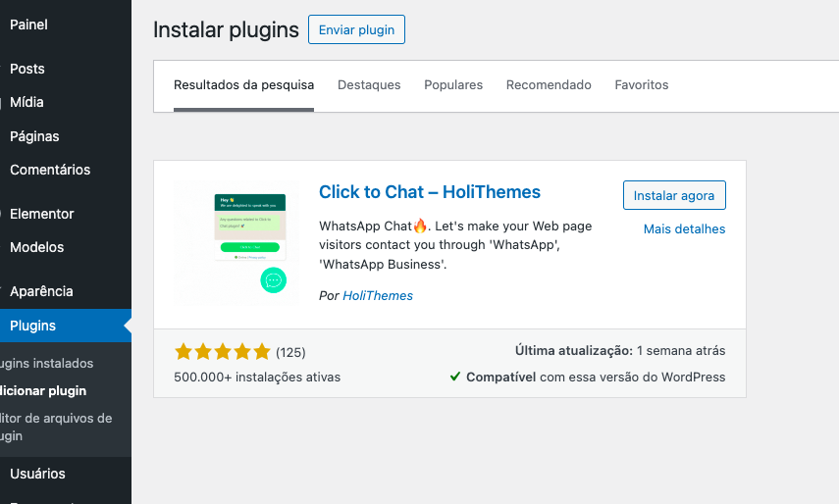Select the Adicionar plugin submenu item
Viewport: 839px width, 504px height.
point(43,390)
